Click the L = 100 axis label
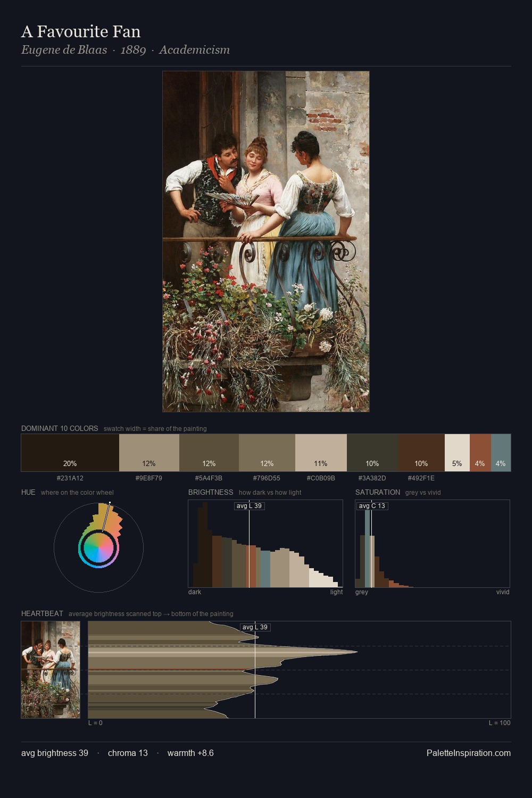The image size is (532, 798). click(x=500, y=723)
